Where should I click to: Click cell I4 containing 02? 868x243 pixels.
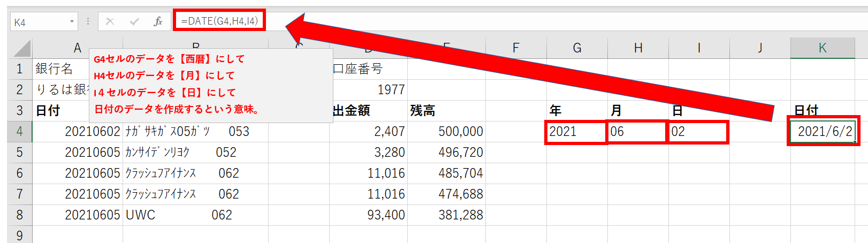[x=698, y=132]
